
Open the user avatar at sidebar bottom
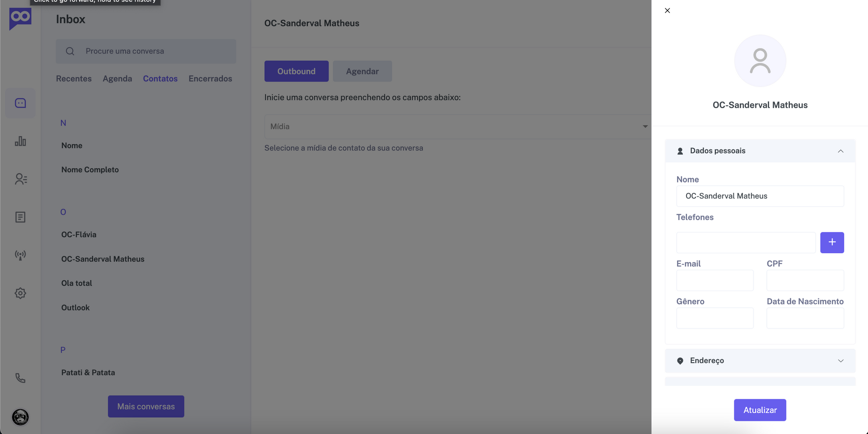pyautogui.click(x=20, y=417)
